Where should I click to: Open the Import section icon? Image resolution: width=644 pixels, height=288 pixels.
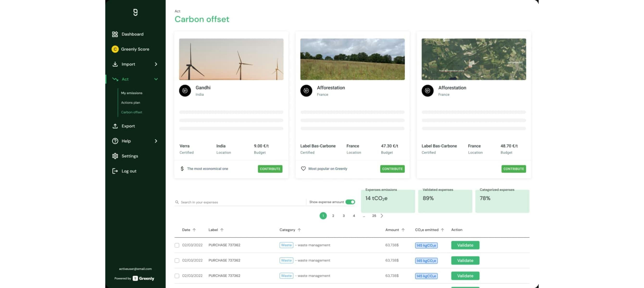[115, 64]
